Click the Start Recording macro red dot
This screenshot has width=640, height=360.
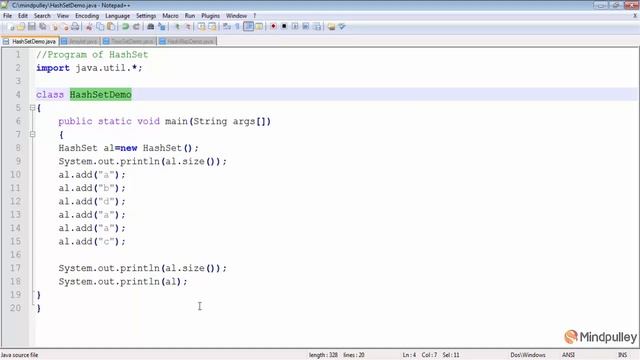point(273,27)
